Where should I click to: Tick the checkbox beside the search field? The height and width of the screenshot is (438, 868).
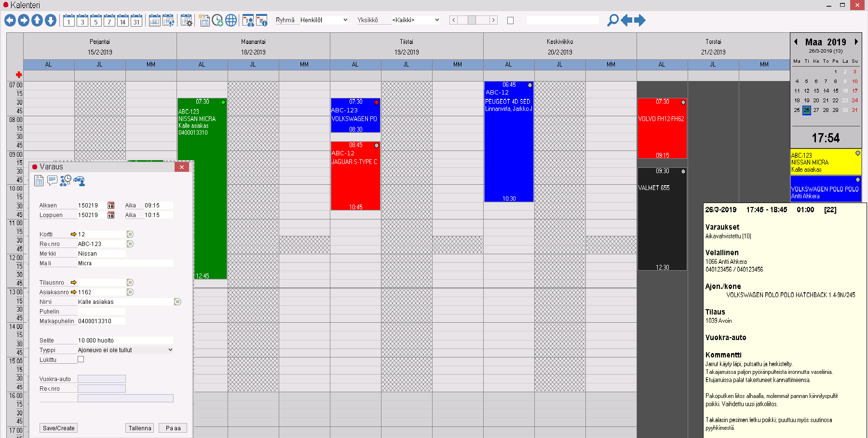coord(510,20)
